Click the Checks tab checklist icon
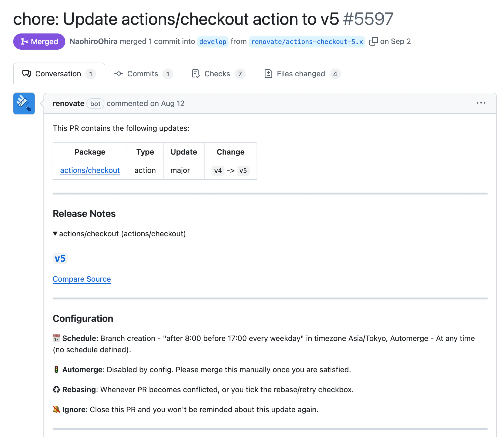This screenshot has height=437, width=504. pos(196,74)
